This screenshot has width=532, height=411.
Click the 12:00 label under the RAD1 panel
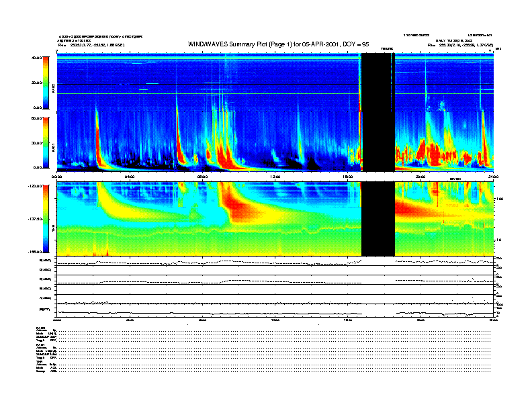(275, 177)
